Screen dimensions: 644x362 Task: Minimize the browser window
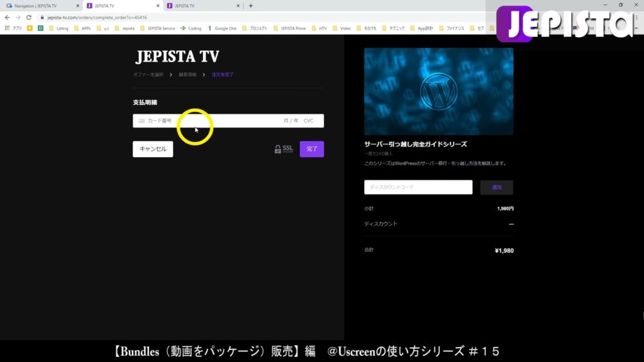tap(605, 5)
